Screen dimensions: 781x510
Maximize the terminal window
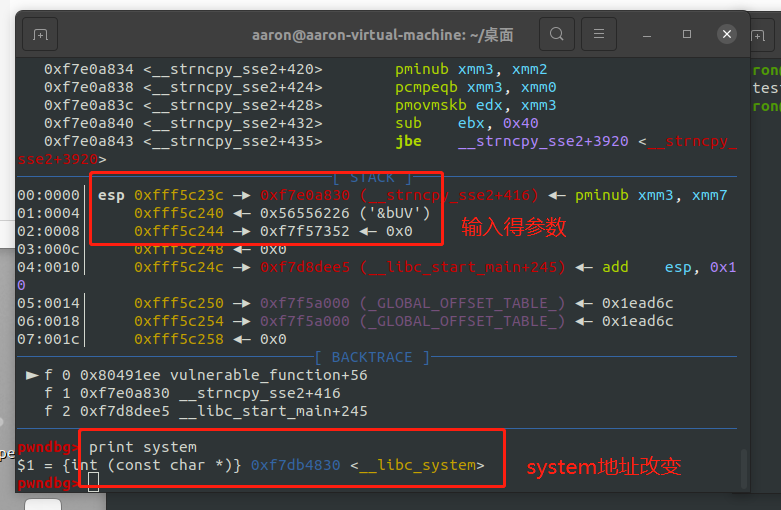pyautogui.click(x=687, y=35)
